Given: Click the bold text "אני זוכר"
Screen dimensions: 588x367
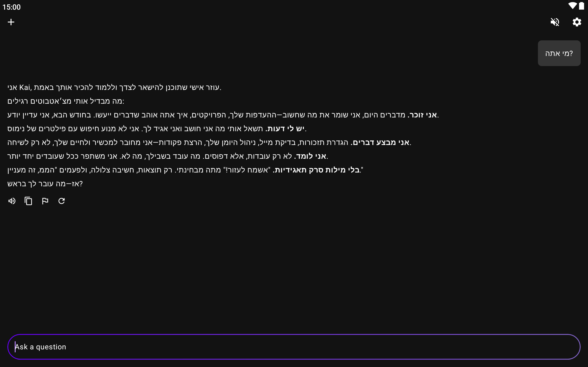Looking at the screenshot, I should click(423, 115).
